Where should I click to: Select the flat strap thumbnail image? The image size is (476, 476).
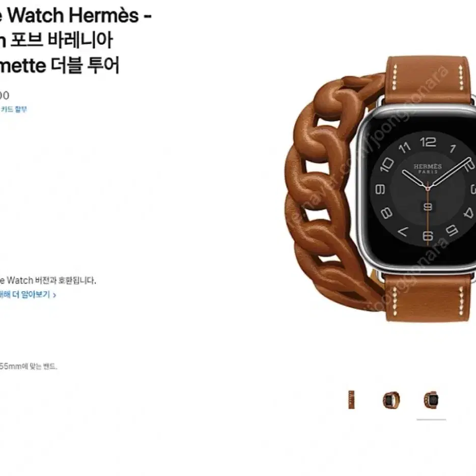point(351,400)
